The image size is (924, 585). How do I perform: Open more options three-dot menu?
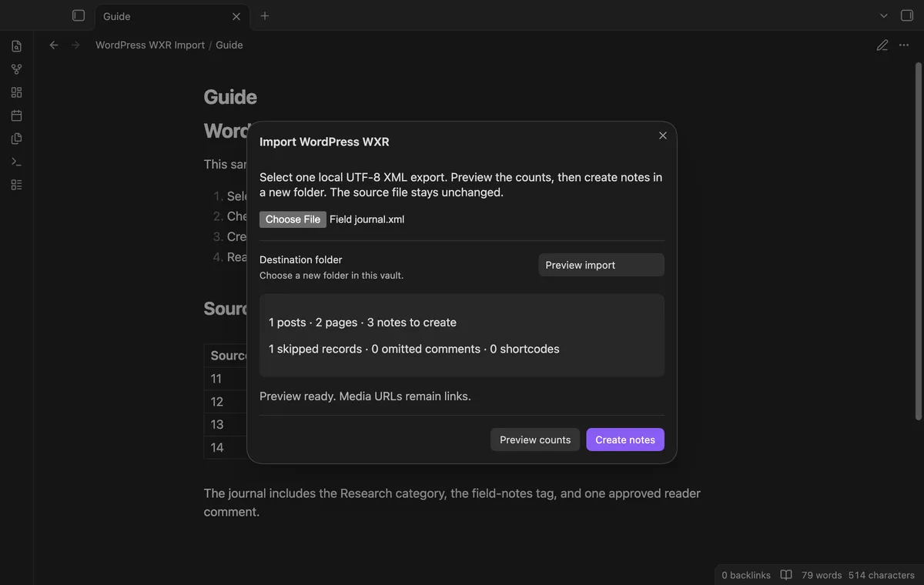[x=905, y=45]
